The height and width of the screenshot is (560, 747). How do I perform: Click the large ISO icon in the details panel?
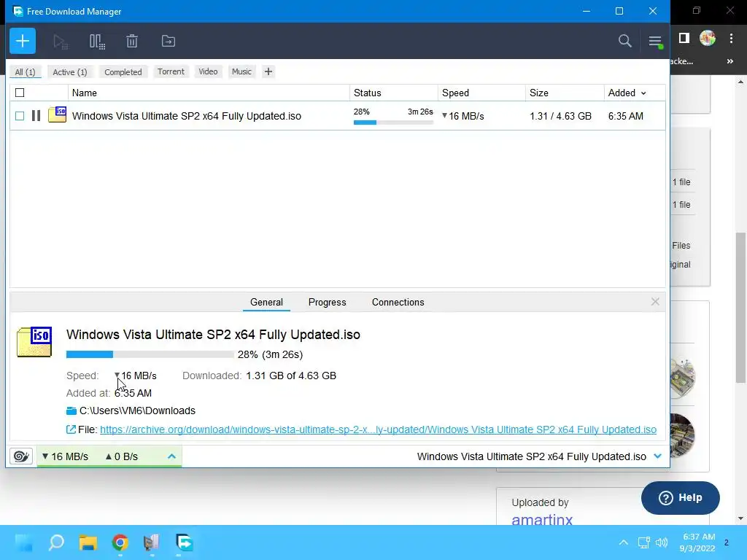(34, 342)
